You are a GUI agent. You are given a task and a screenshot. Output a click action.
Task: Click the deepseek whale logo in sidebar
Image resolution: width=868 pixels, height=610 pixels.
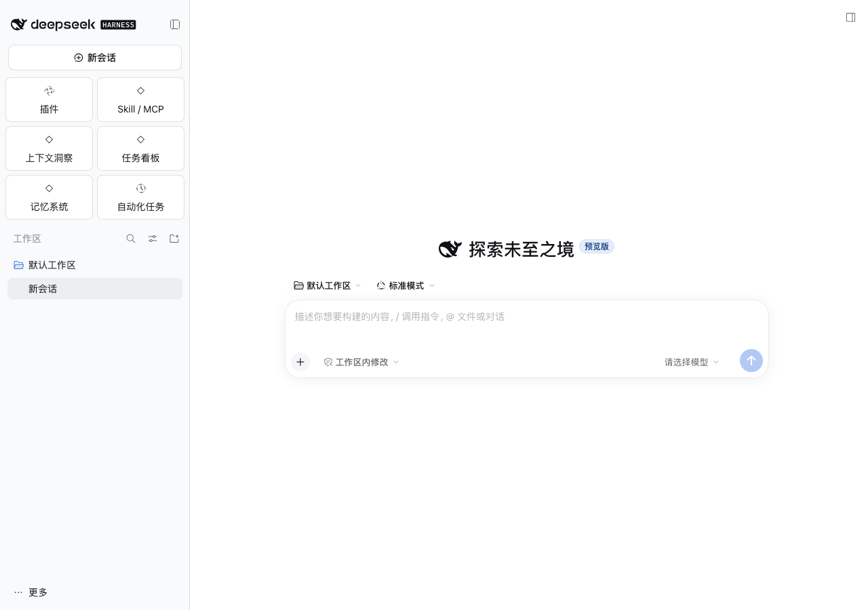(x=19, y=24)
